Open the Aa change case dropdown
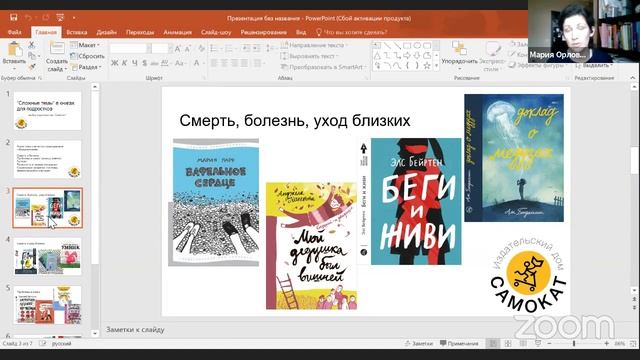 [180, 63]
